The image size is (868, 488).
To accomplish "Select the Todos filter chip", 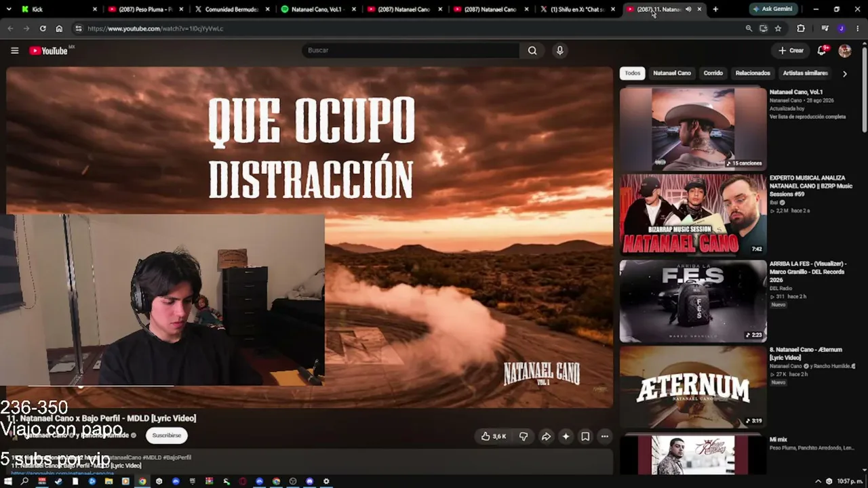I will click(633, 73).
